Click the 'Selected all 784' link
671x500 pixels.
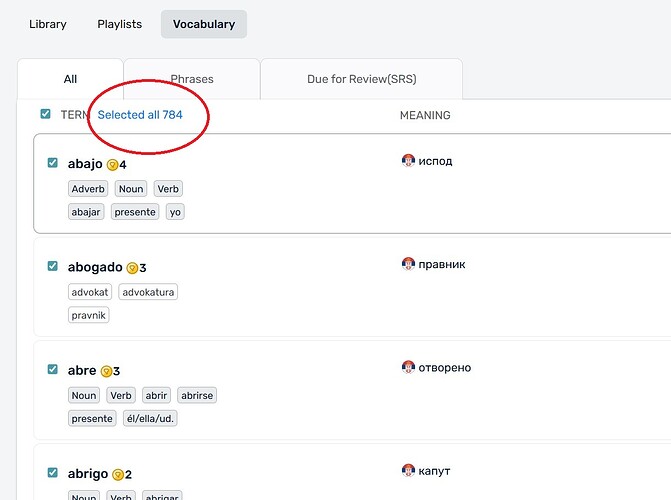point(140,115)
